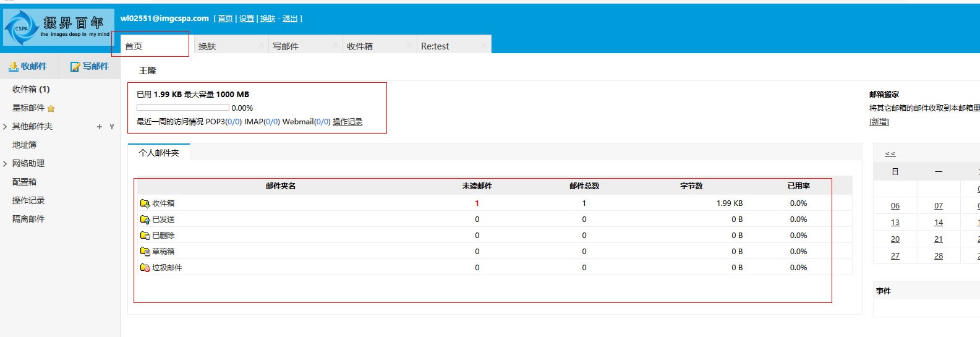
Task: Open the 已删除 folder icon in table
Action: [145, 236]
